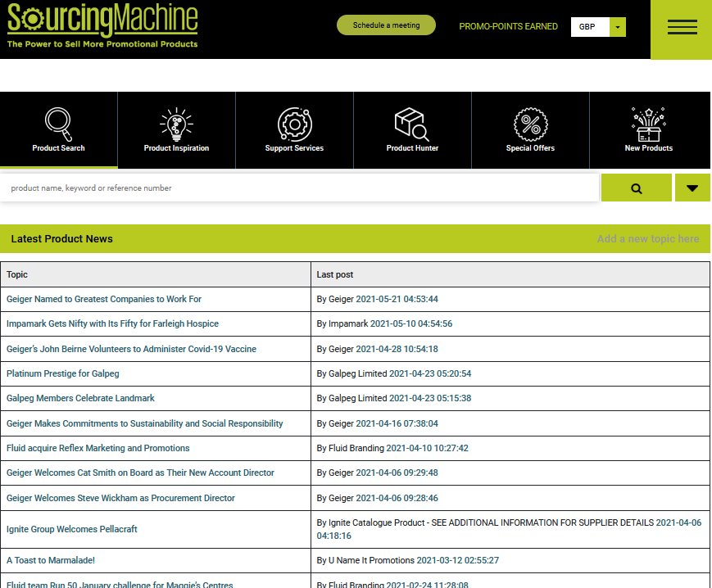Click the Special Offers percent badge icon
This screenshot has width=712, height=588.
tap(530, 124)
